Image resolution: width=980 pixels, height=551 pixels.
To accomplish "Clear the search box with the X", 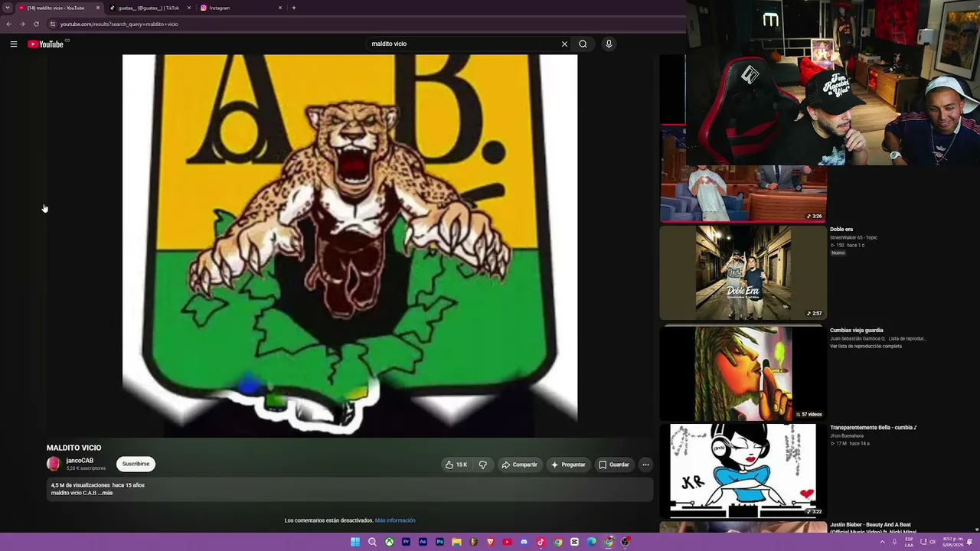I will pyautogui.click(x=564, y=44).
